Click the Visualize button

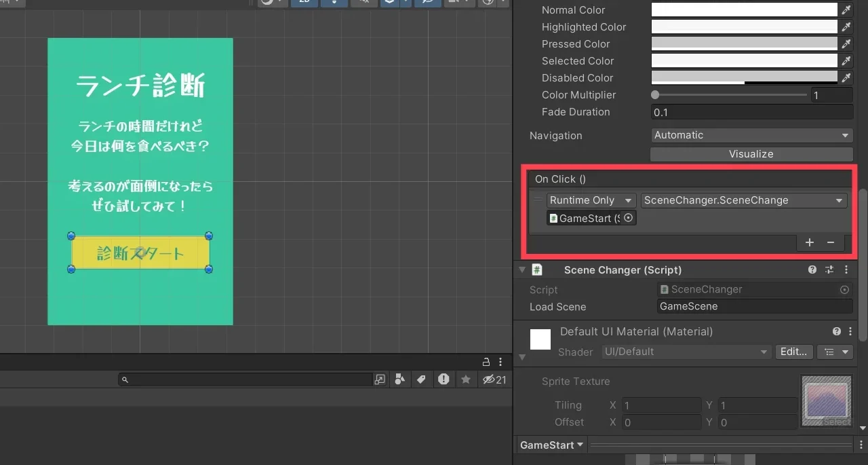751,154
